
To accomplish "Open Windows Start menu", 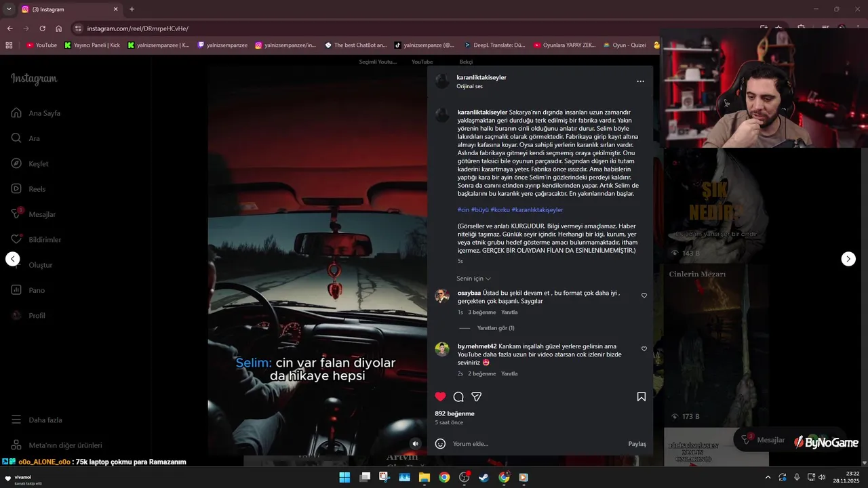I will click(x=344, y=477).
